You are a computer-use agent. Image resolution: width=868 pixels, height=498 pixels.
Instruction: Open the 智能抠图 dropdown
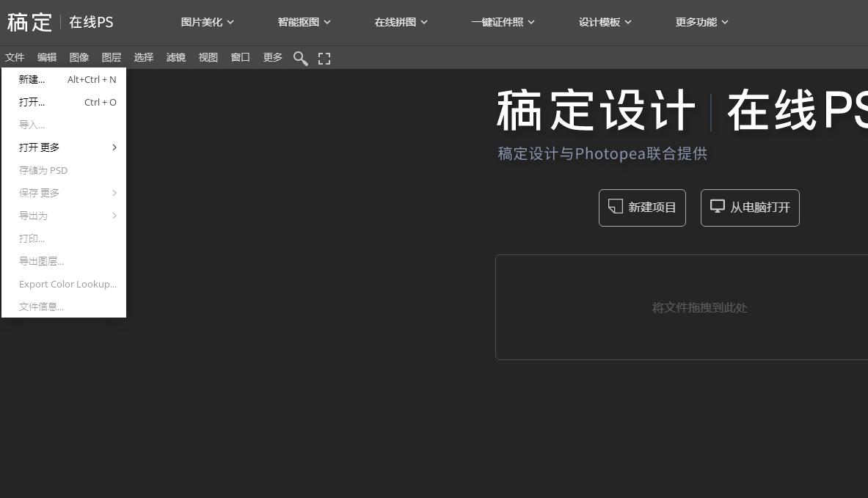304,22
